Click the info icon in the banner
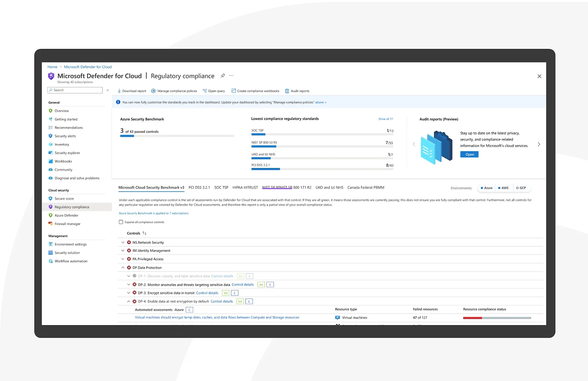This screenshot has height=381, width=588. 118,102
